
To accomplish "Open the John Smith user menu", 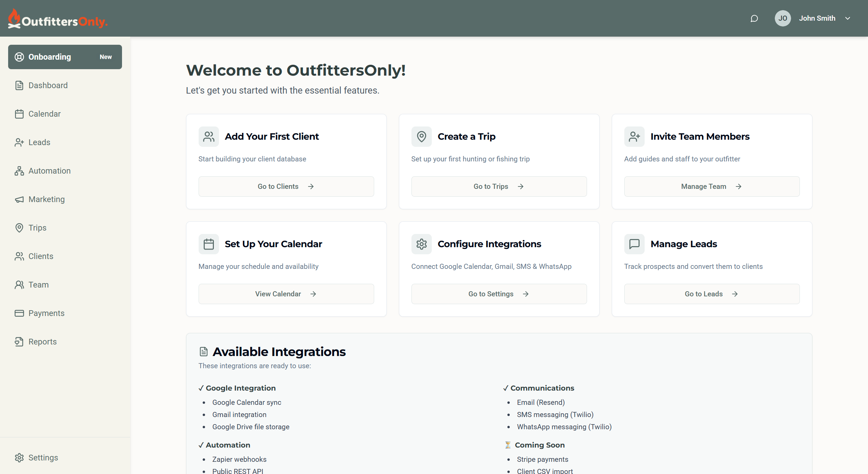I will 817,18.
